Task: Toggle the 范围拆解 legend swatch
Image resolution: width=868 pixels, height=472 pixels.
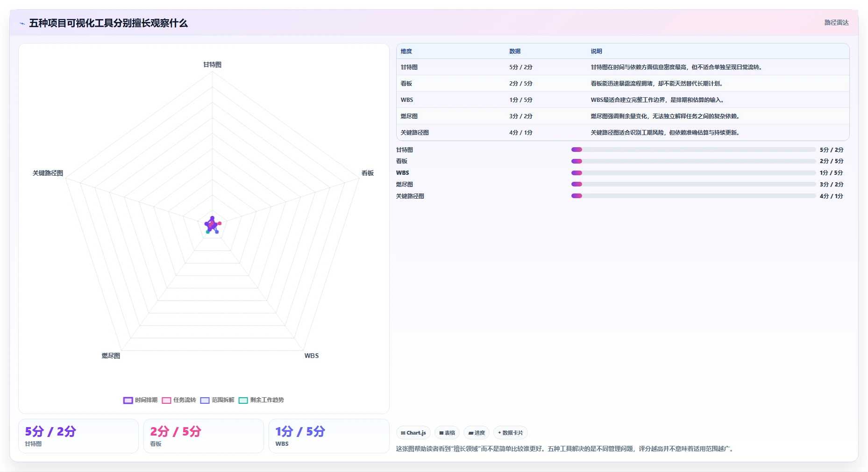Action: 205,400
